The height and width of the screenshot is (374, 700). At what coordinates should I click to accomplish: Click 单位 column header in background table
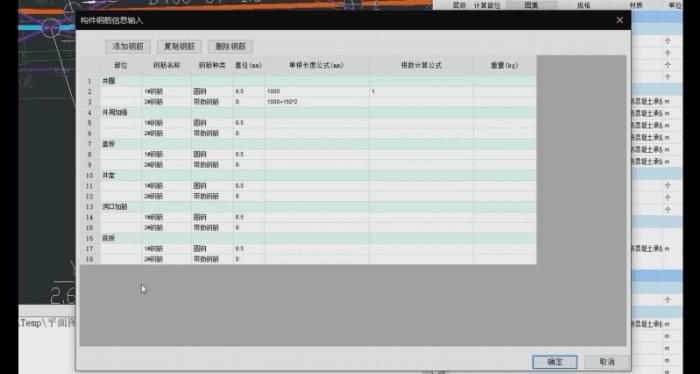coord(675,5)
